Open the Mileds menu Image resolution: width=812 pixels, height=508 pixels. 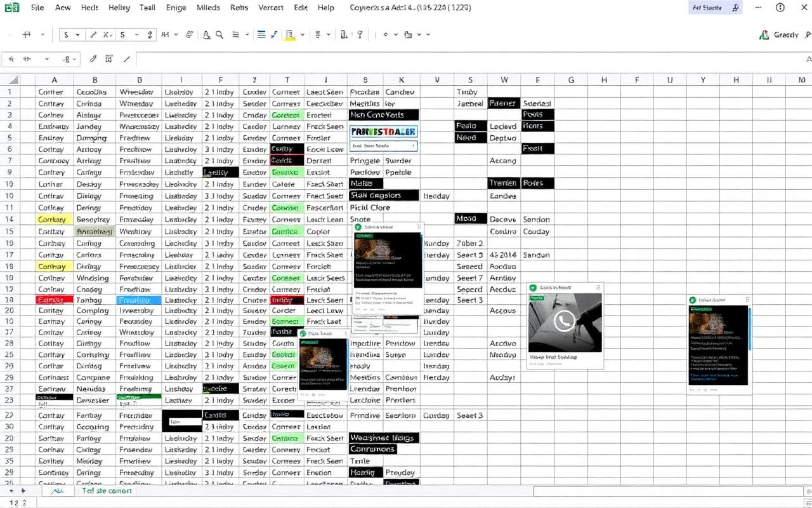click(x=207, y=8)
